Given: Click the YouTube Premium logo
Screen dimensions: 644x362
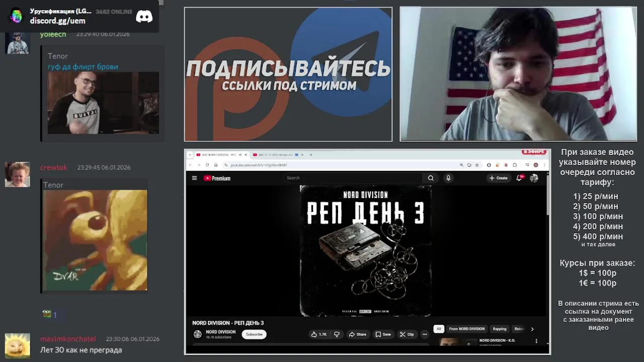Looking at the screenshot, I should (x=217, y=178).
